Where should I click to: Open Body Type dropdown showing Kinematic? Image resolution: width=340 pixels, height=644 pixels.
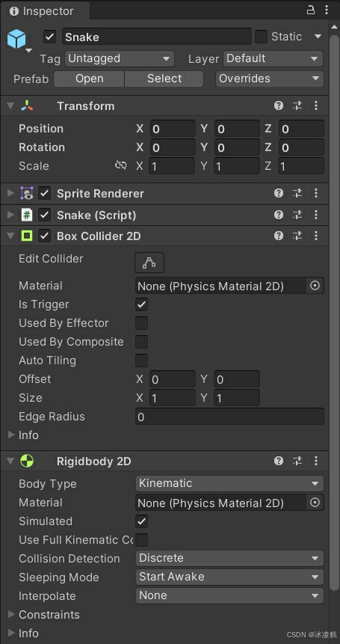[229, 483]
